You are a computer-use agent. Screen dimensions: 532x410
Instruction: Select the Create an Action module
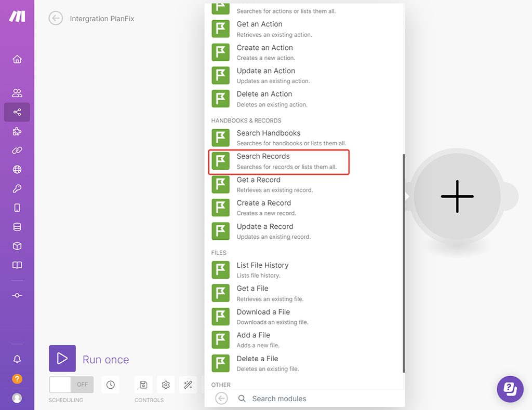click(304, 52)
